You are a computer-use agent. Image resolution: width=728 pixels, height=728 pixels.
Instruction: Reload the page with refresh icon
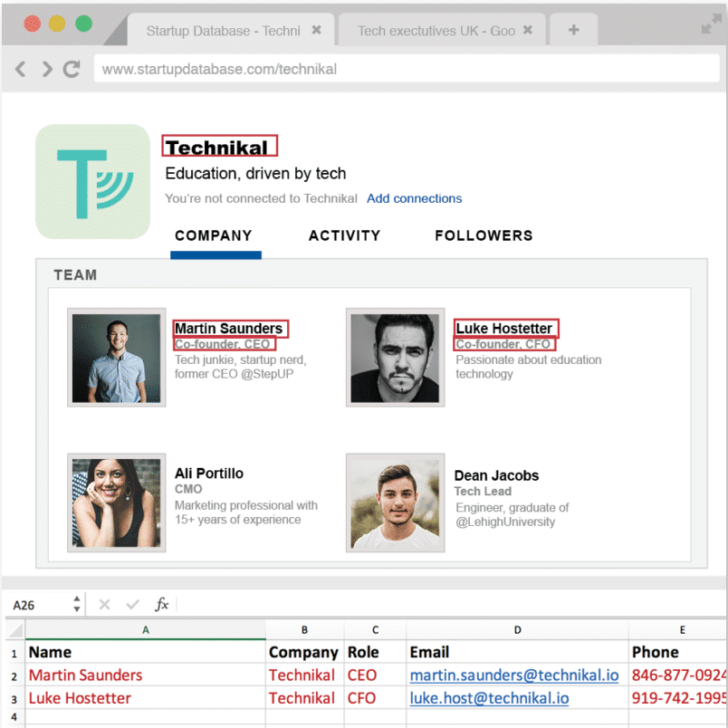coord(72,69)
